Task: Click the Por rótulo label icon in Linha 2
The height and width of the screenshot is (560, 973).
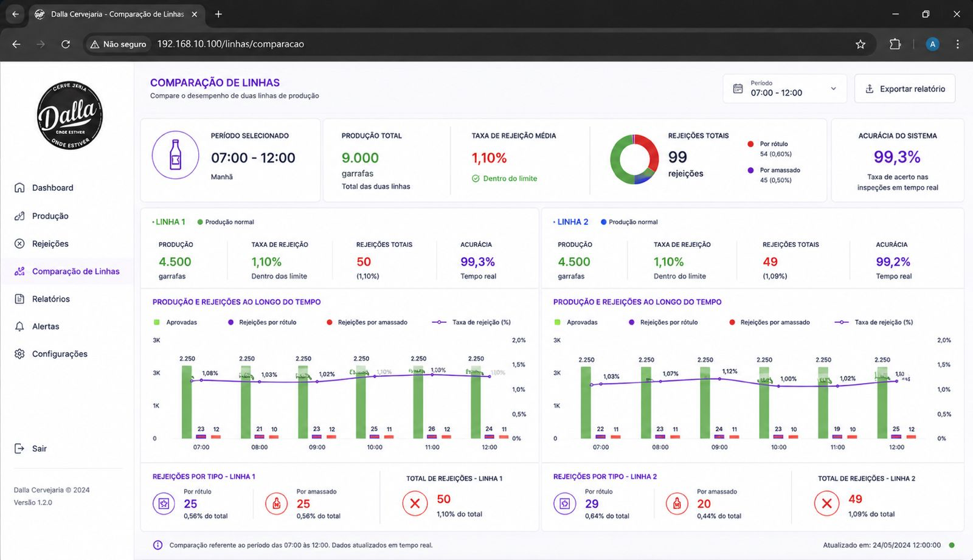Action: point(565,503)
